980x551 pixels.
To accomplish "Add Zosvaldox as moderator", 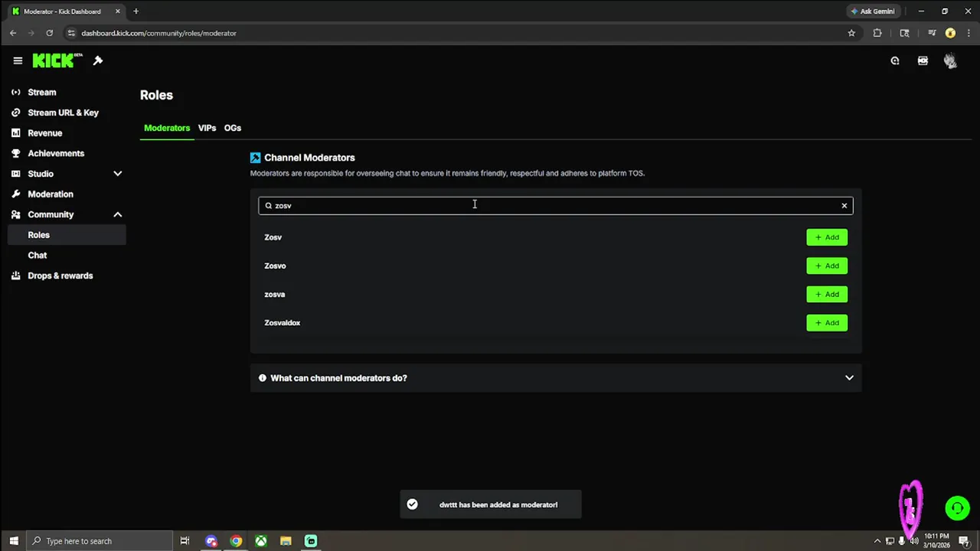I will [827, 323].
